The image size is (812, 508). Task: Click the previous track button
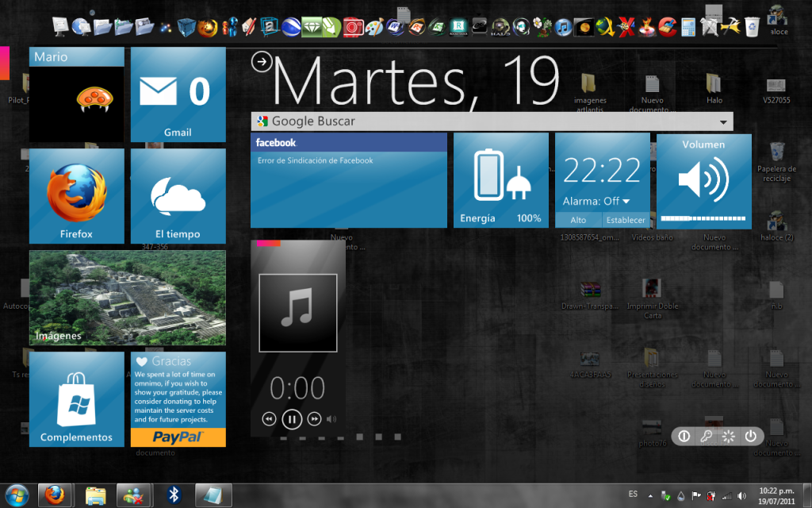pos(269,419)
